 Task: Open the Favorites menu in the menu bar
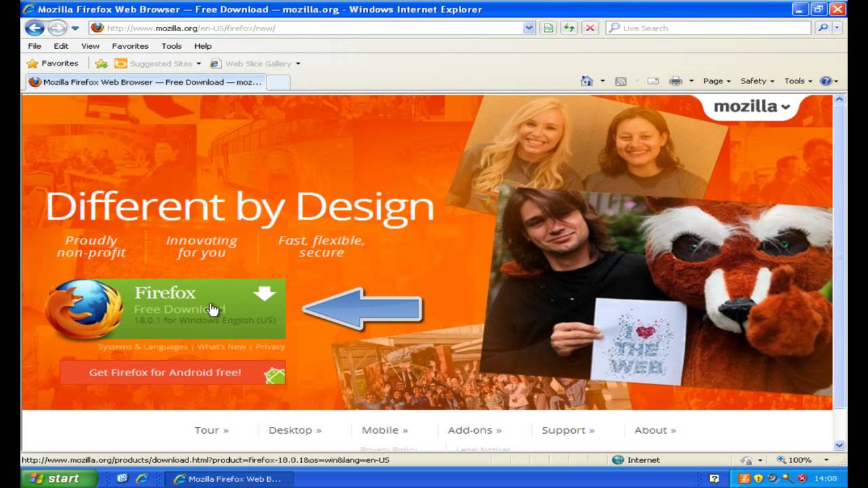(x=130, y=45)
